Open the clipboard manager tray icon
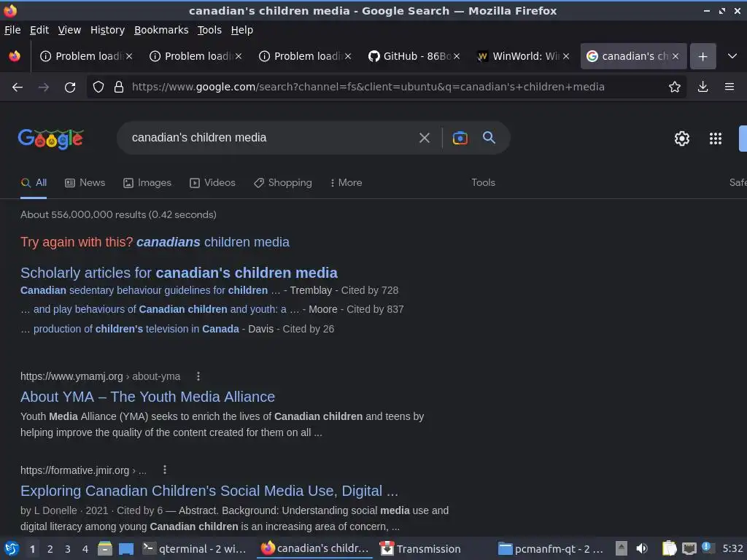This screenshot has height=560, width=747. pos(669,548)
